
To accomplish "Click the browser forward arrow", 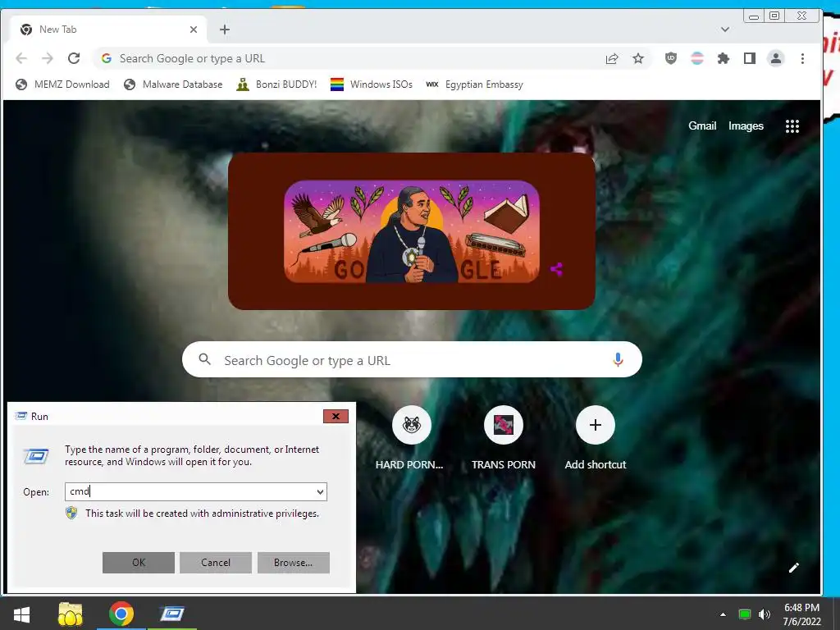I will (x=48, y=58).
